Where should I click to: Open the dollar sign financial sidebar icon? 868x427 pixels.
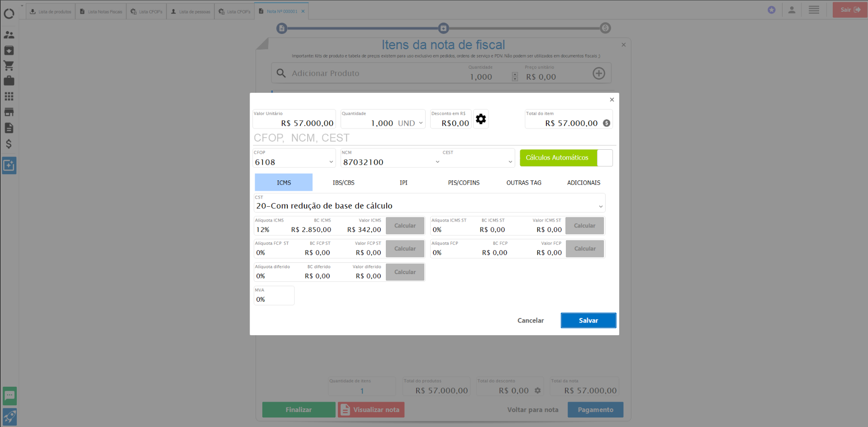[9, 144]
